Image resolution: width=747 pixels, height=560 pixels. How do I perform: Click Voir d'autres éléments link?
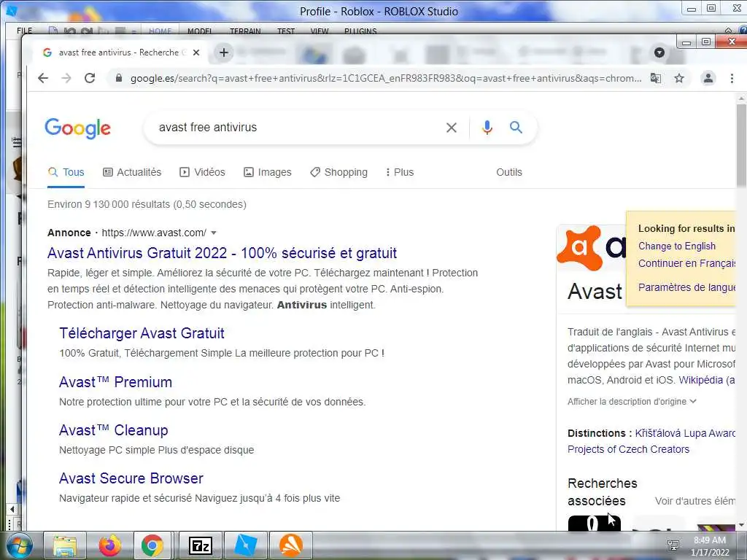[x=695, y=501]
